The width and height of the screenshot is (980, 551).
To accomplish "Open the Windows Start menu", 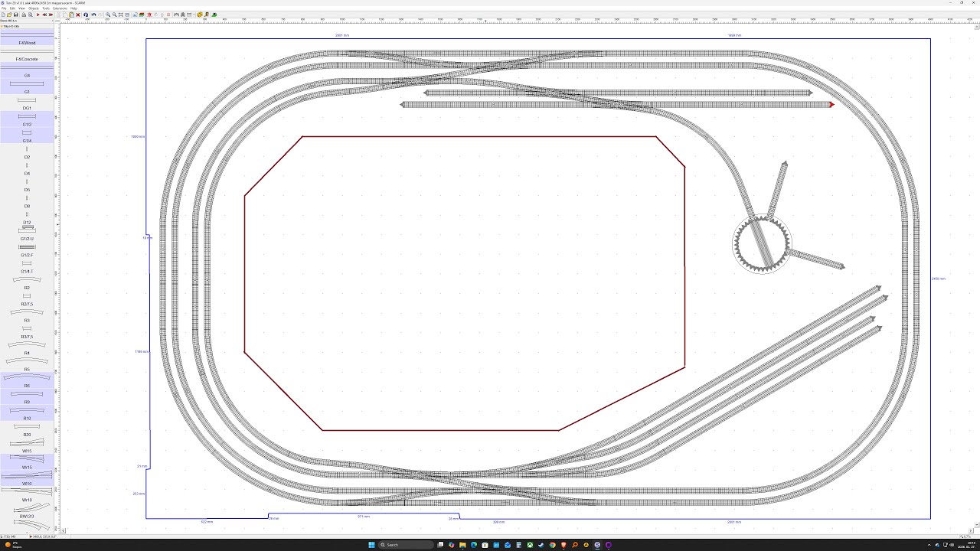I will [371, 545].
